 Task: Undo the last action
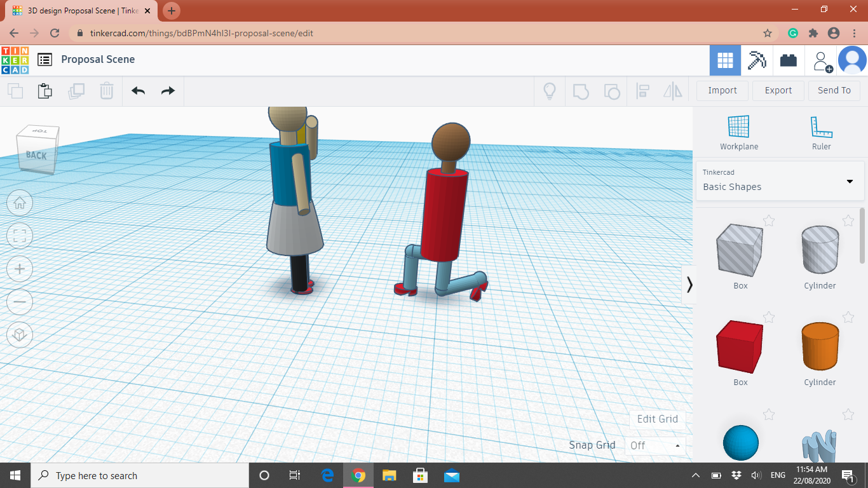(x=138, y=91)
